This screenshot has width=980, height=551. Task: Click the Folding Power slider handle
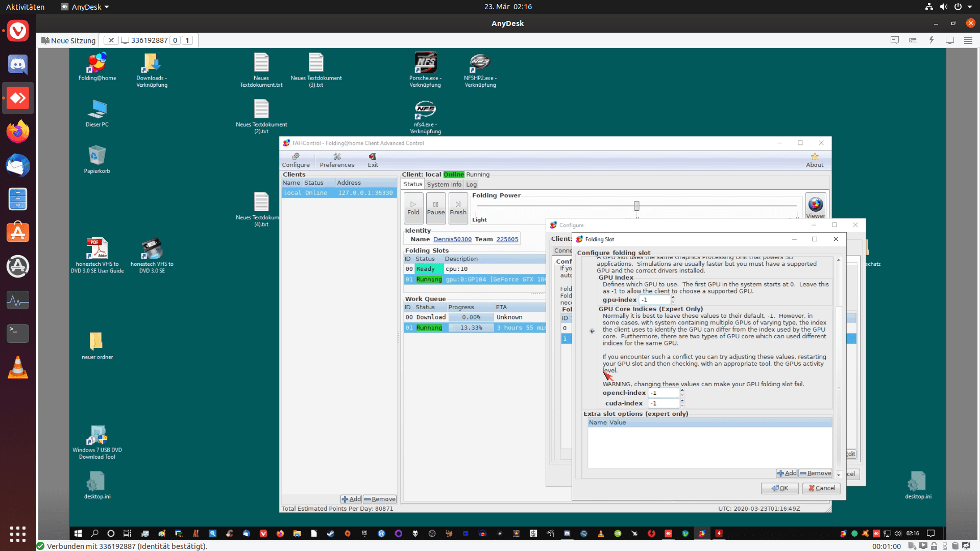tap(636, 206)
